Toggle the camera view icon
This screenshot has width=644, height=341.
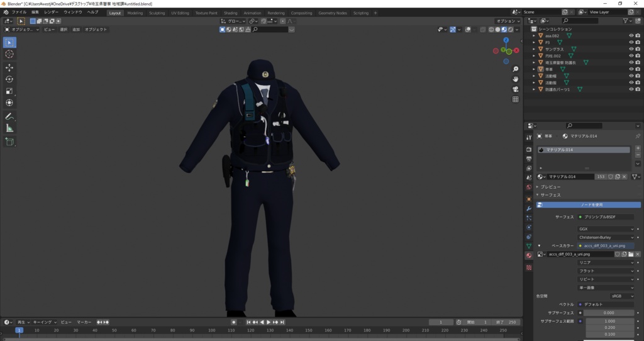(x=516, y=89)
